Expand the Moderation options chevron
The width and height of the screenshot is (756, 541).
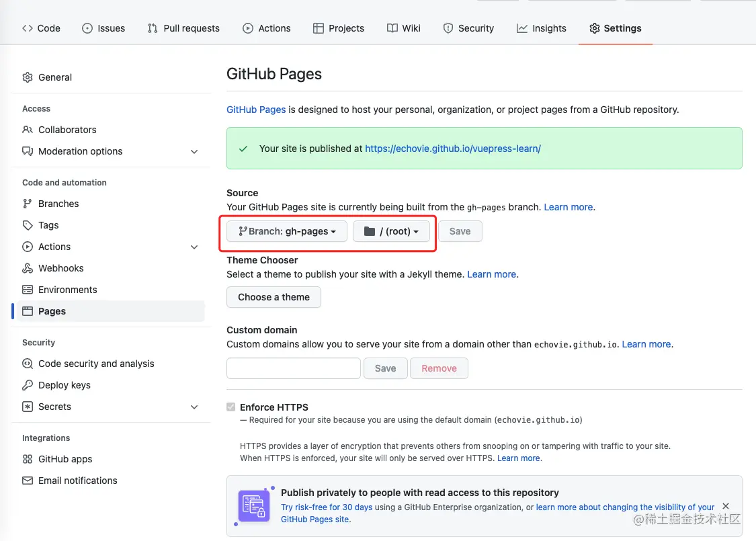[x=194, y=151]
